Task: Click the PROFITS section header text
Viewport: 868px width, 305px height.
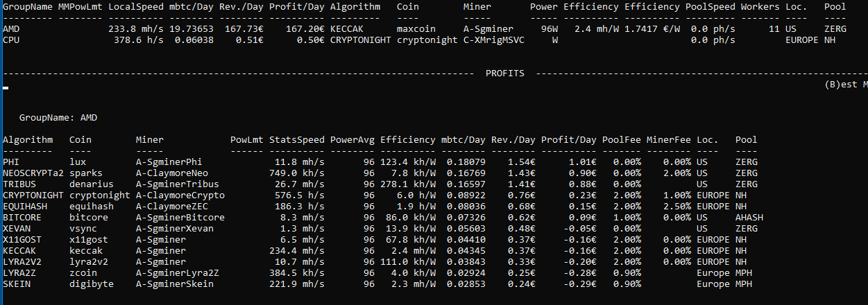Action: pos(504,73)
